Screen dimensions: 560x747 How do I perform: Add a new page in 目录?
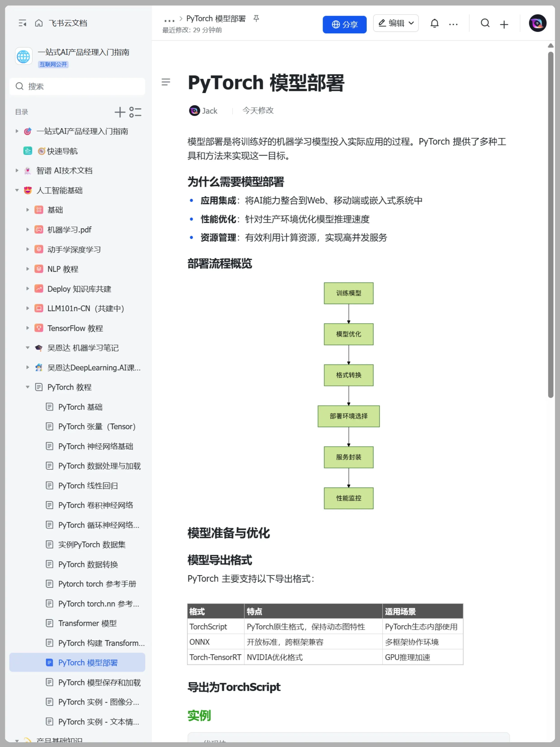[x=120, y=112]
